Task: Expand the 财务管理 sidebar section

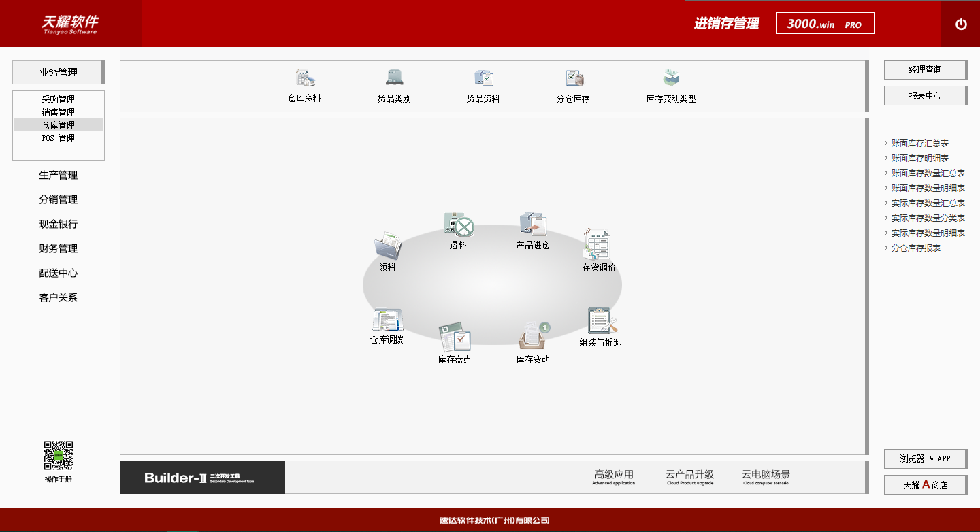Action: (x=59, y=249)
